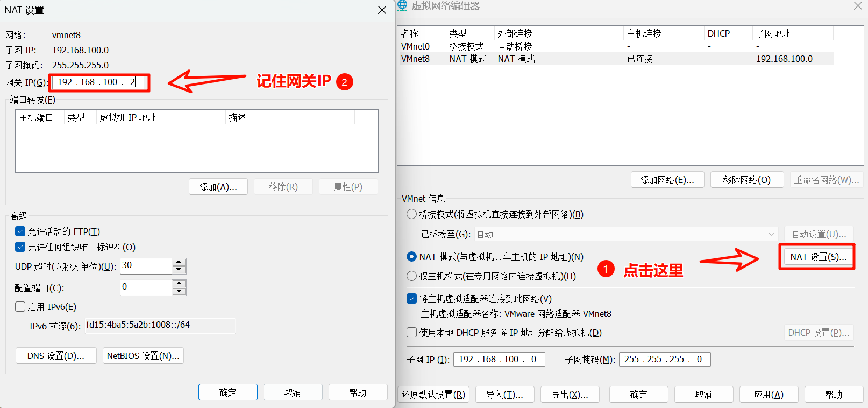
Task: Close the 虚拟网络编辑器 window
Action: coord(858,6)
